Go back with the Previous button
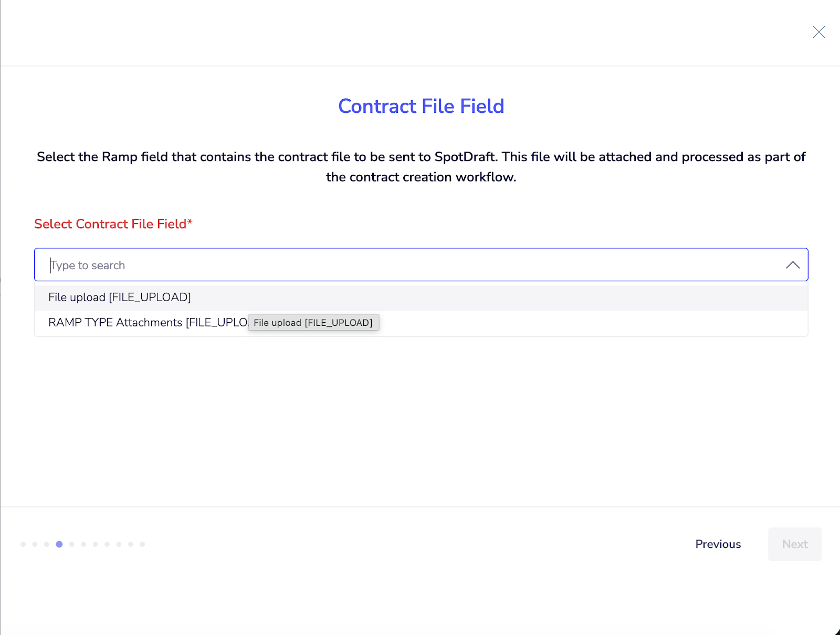 tap(718, 544)
